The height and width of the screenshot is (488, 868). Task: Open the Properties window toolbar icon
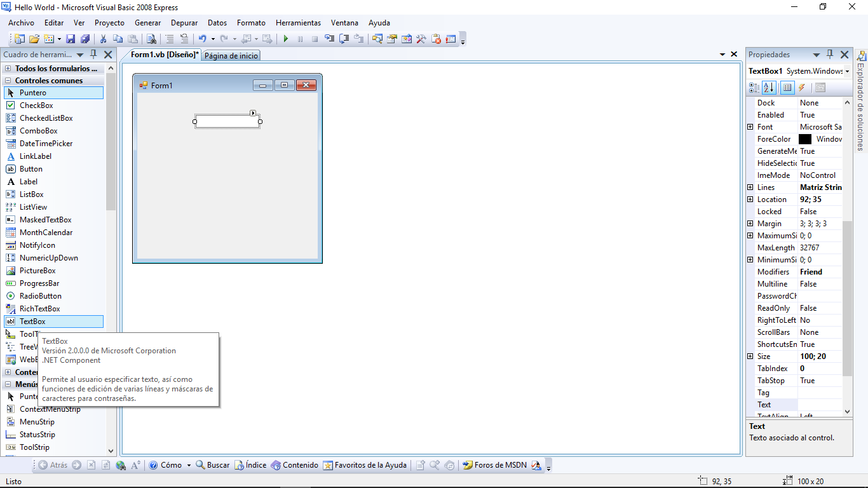point(391,39)
